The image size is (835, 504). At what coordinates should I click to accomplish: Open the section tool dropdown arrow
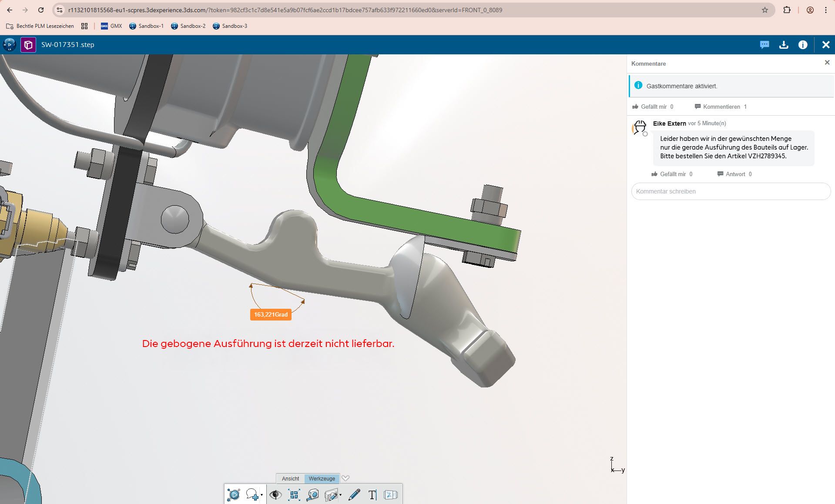(340, 495)
